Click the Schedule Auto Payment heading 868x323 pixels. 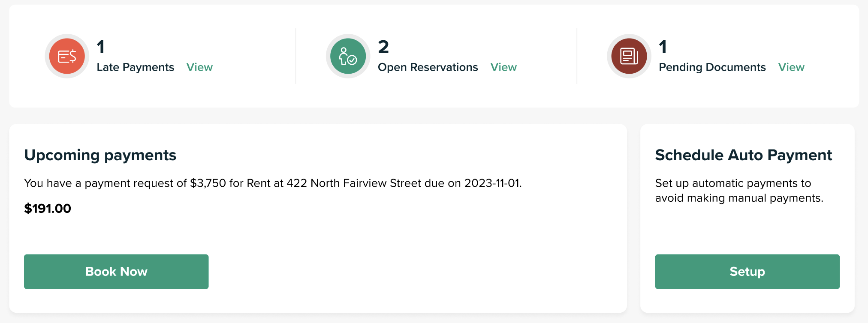[x=743, y=155]
